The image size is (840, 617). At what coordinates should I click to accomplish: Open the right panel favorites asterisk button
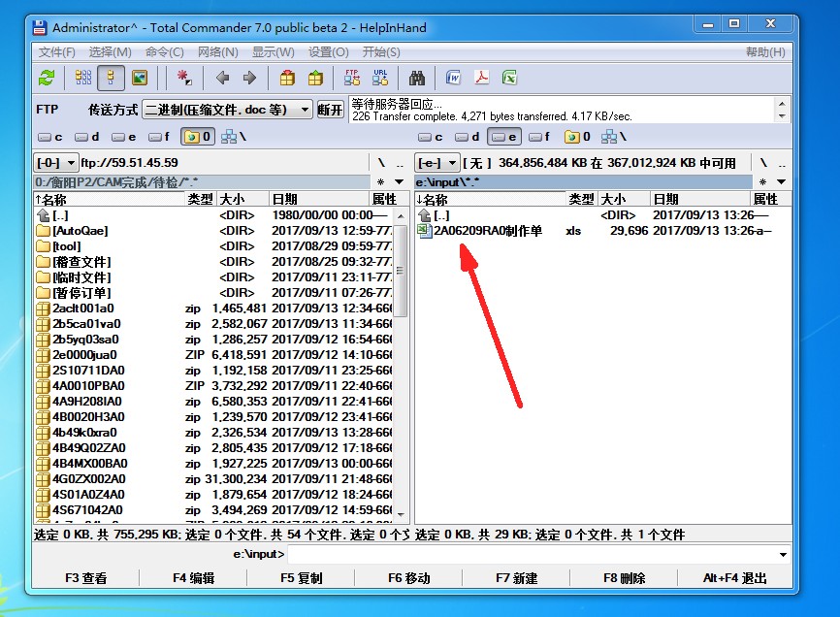(x=762, y=182)
